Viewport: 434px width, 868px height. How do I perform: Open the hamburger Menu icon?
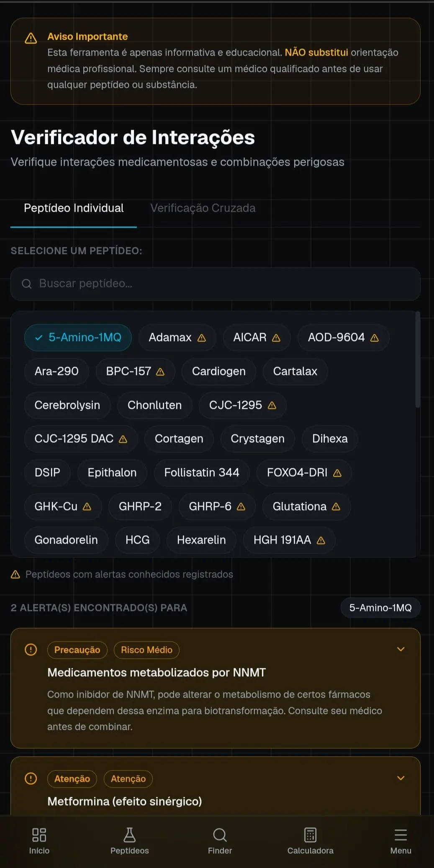(x=401, y=835)
